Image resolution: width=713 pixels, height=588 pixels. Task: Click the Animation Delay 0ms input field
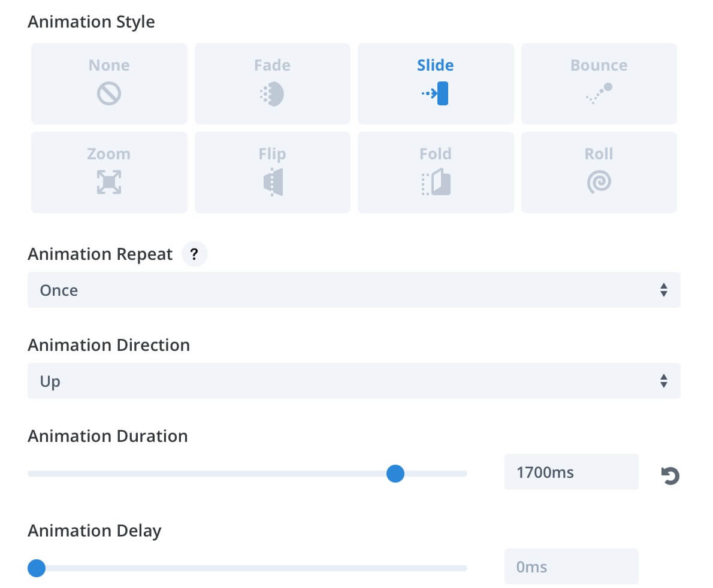coord(571,566)
